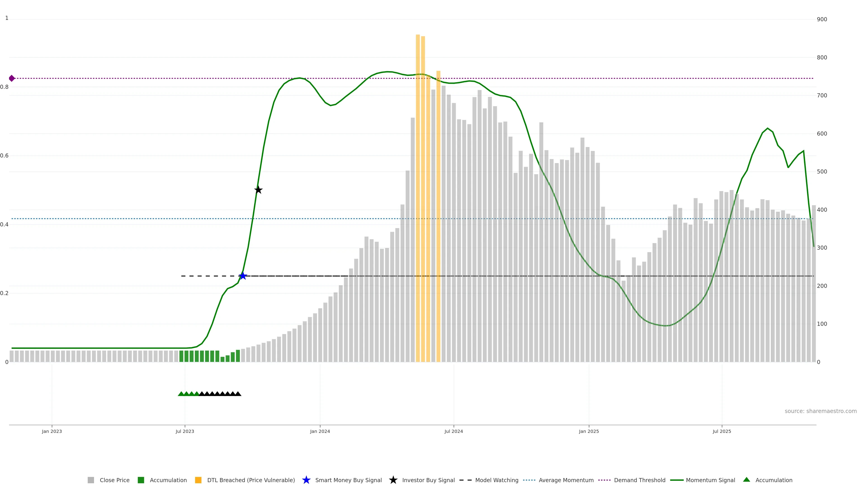868x488 pixels.
Task: Click the Jan 2023 axis label
Action: tap(52, 431)
